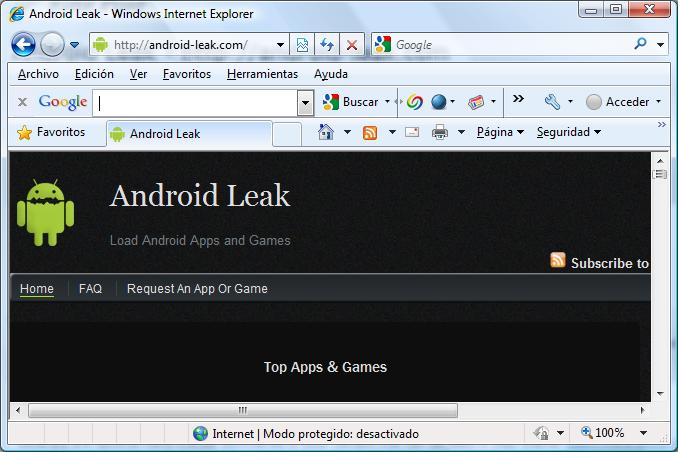Click the Compatibility View broken-page icon
This screenshot has width=678, height=452.
tap(302, 45)
